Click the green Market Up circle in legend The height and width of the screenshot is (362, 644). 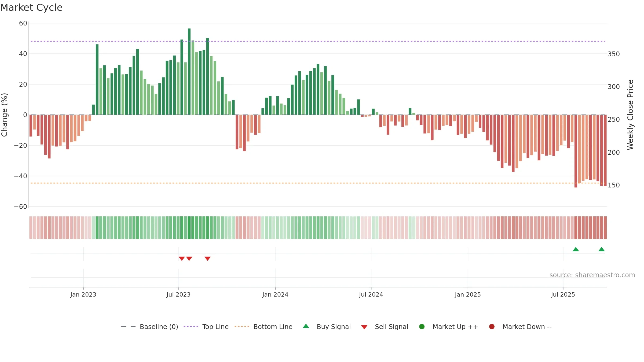(x=422, y=327)
